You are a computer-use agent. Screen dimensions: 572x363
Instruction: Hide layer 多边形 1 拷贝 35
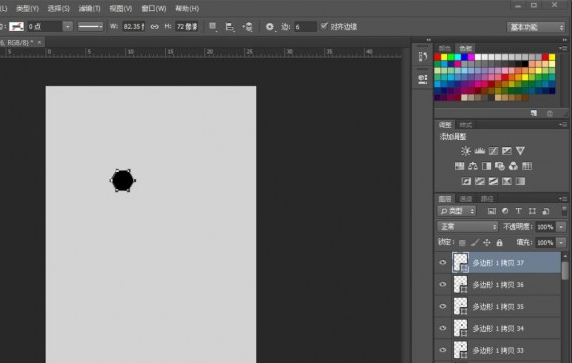pos(442,306)
